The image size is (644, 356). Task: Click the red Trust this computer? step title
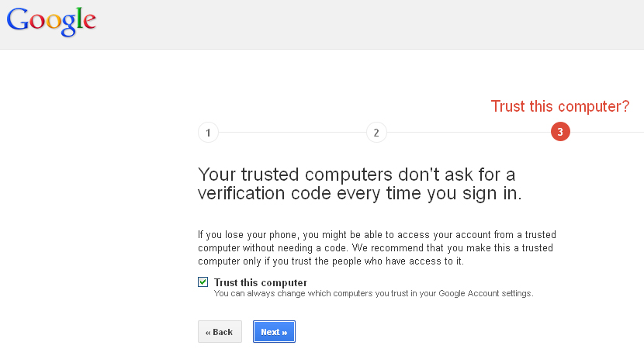(x=559, y=107)
